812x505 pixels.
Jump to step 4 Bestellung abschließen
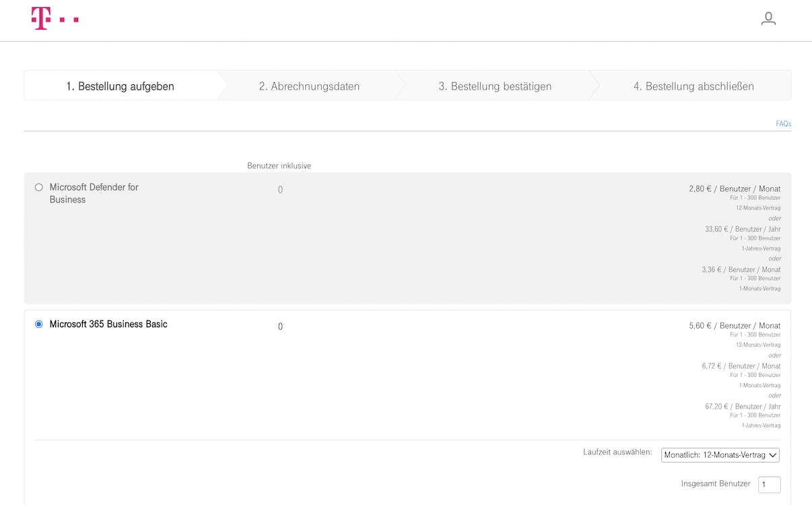click(693, 86)
